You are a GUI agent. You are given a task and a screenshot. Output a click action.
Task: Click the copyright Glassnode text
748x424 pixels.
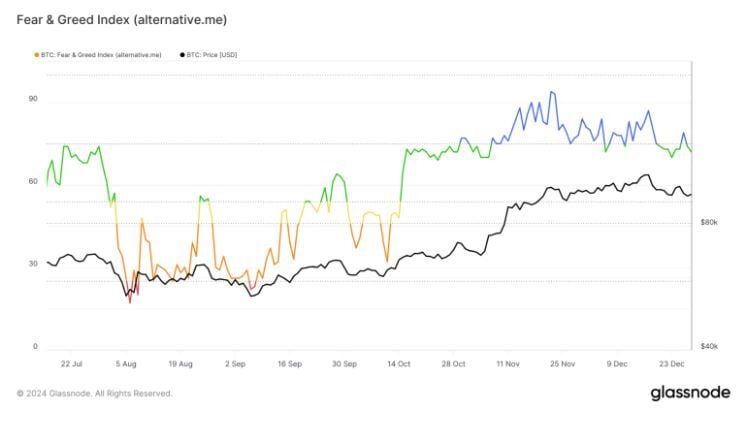[x=94, y=394]
